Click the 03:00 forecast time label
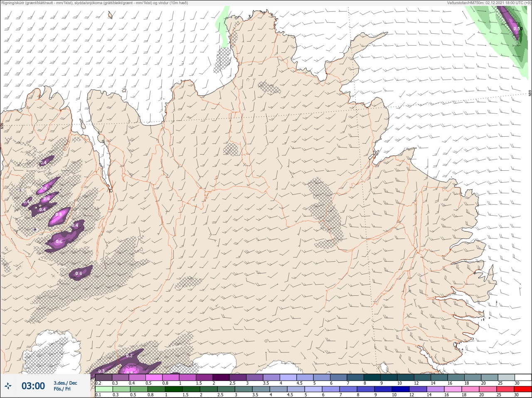 [x=33, y=386]
